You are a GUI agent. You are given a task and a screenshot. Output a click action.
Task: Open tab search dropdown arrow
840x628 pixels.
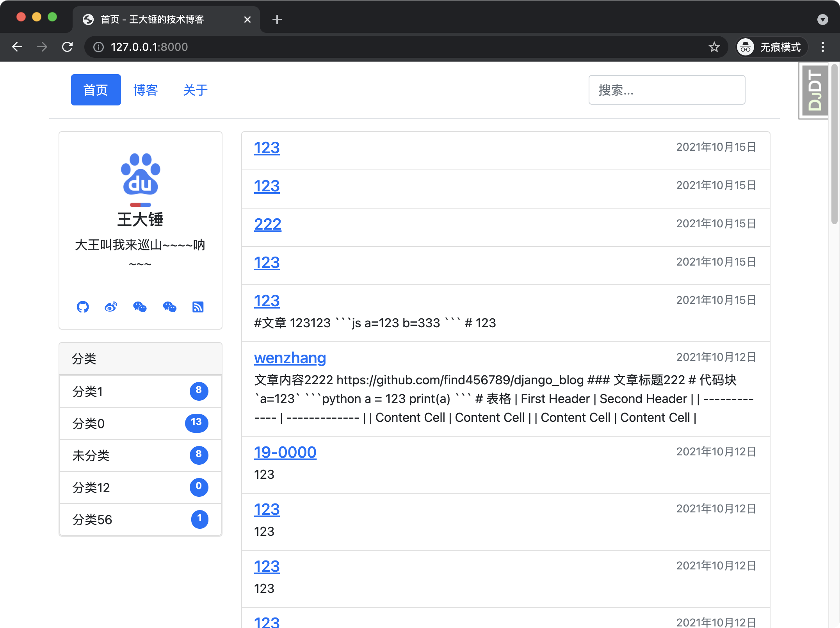823,19
